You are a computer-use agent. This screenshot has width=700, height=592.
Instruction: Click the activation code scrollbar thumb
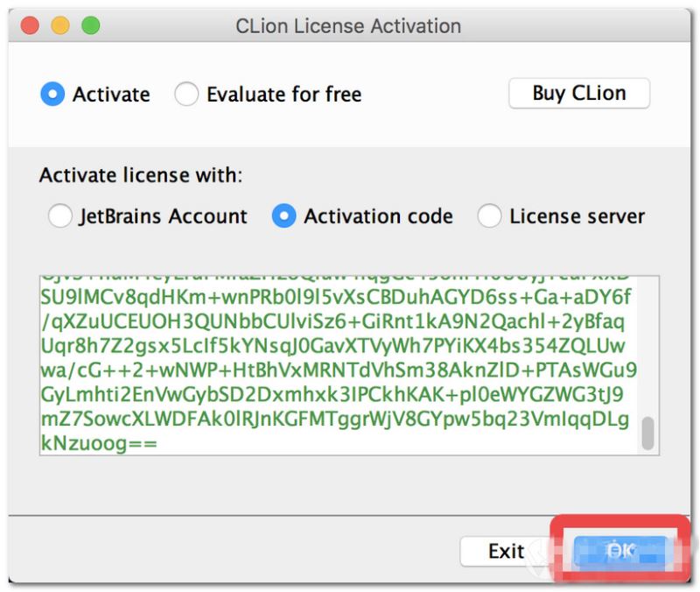pos(647,433)
